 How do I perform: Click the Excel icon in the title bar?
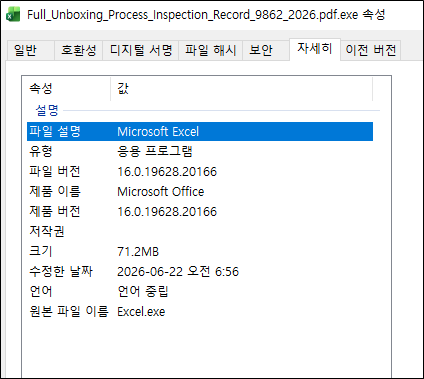(x=13, y=15)
